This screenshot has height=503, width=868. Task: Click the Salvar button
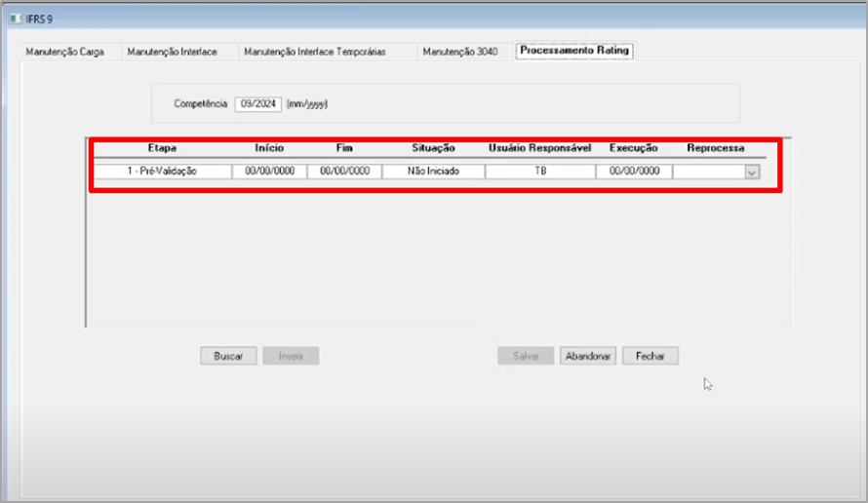[526, 356]
